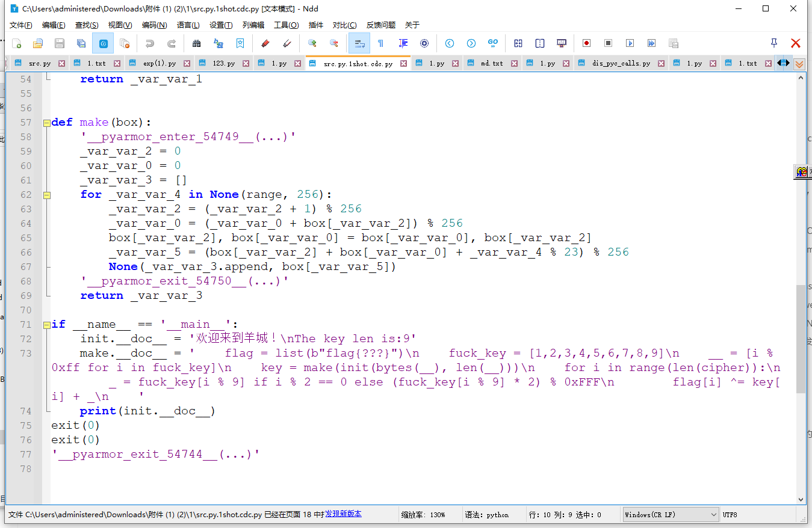This screenshot has width=812, height=528.
Task: Open the Windows(CR LF) line ending dropdown
Action: pos(671,515)
